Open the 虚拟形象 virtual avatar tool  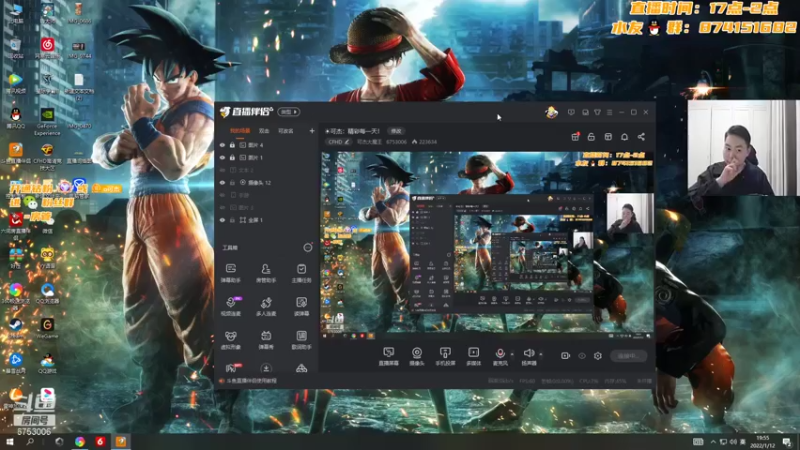tap(231, 340)
